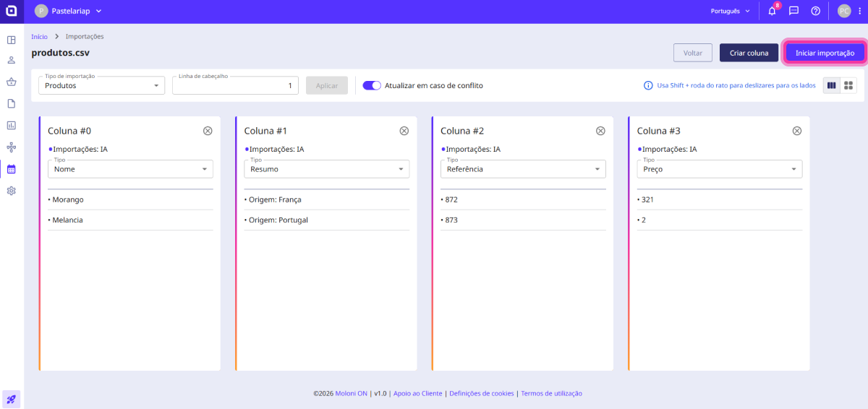Open the help question mark icon
Screen dimensions: 868x409
pyautogui.click(x=815, y=11)
